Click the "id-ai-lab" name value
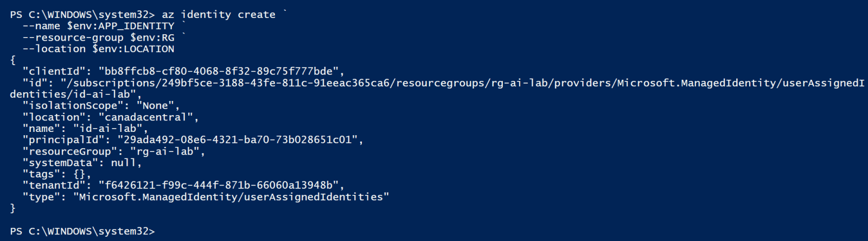 click(x=110, y=128)
